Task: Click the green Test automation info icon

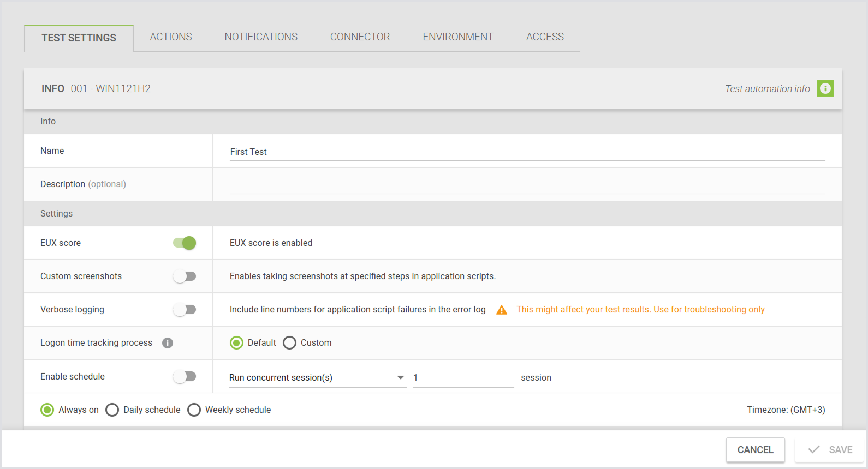Action: [825, 88]
